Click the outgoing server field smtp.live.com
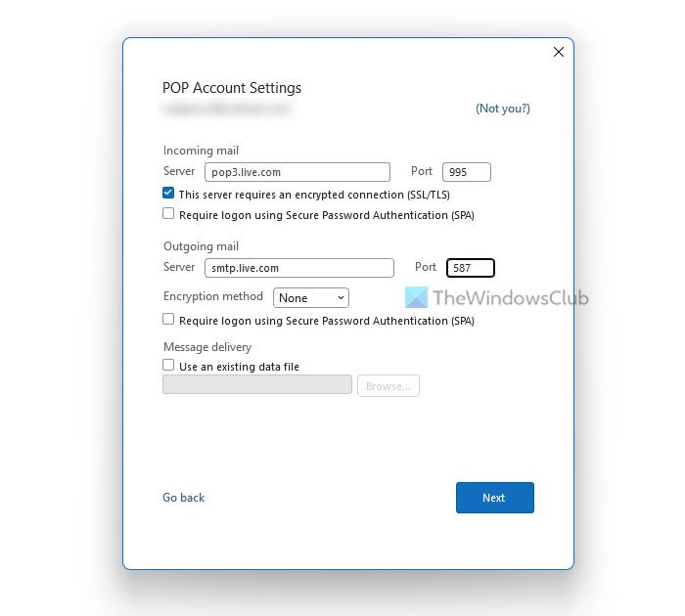This screenshot has height=616, width=685. coord(299,268)
